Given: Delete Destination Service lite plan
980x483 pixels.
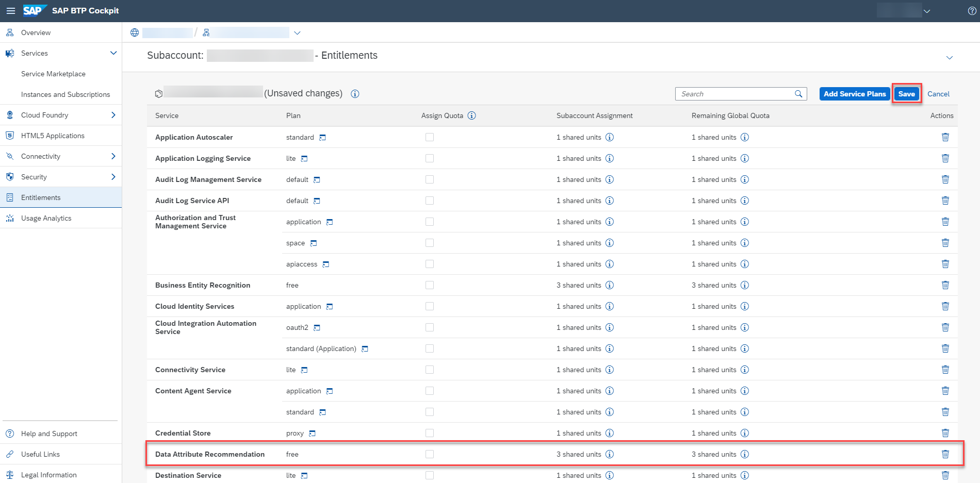Looking at the screenshot, I should click(945, 475).
